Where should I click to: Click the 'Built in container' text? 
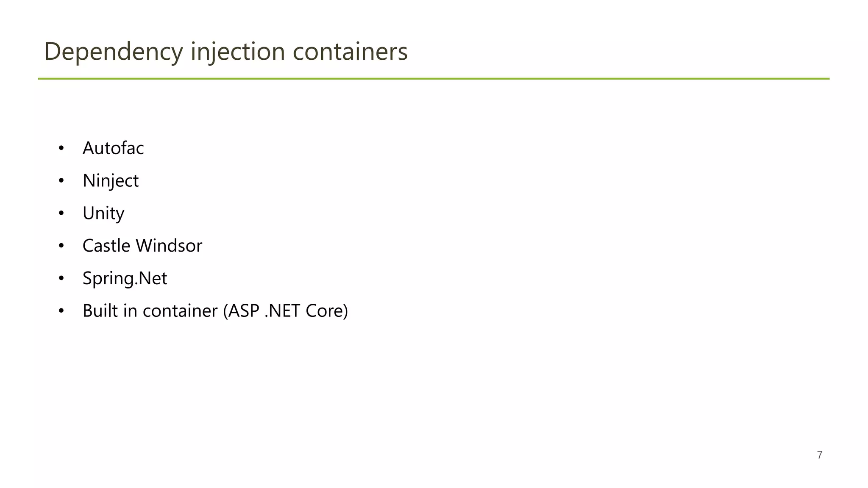point(150,311)
